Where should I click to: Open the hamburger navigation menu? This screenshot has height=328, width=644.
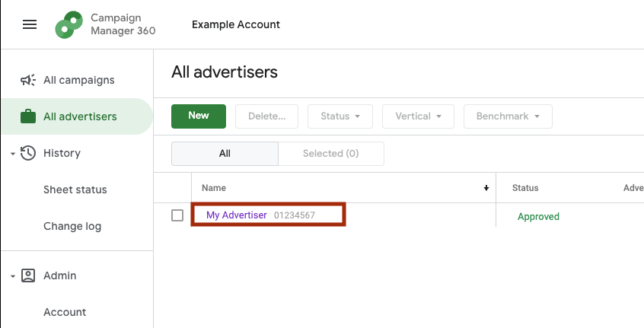pos(30,24)
